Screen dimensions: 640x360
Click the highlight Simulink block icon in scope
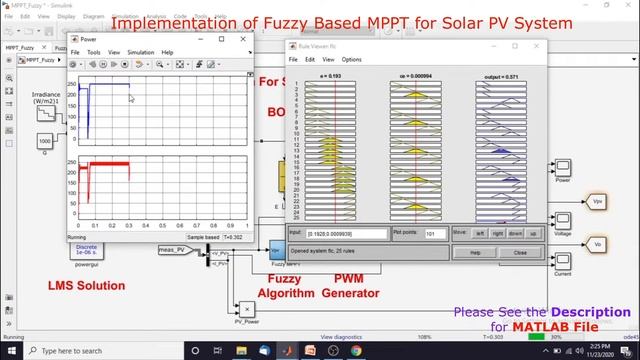tap(139, 64)
